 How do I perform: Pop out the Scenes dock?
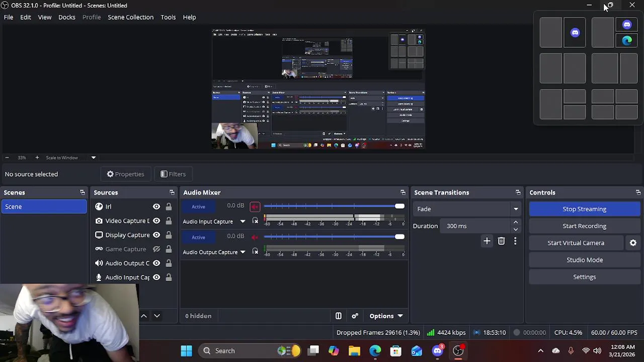[83, 193]
